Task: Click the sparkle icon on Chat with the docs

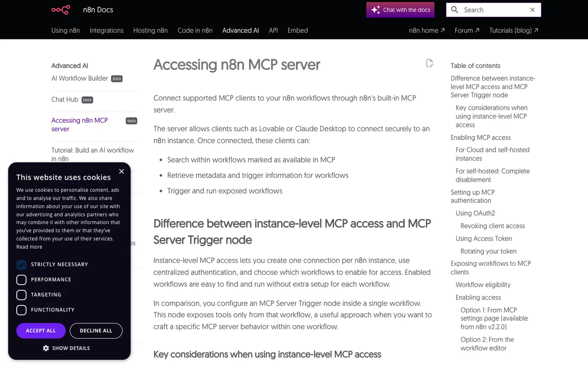Action: point(375,9)
